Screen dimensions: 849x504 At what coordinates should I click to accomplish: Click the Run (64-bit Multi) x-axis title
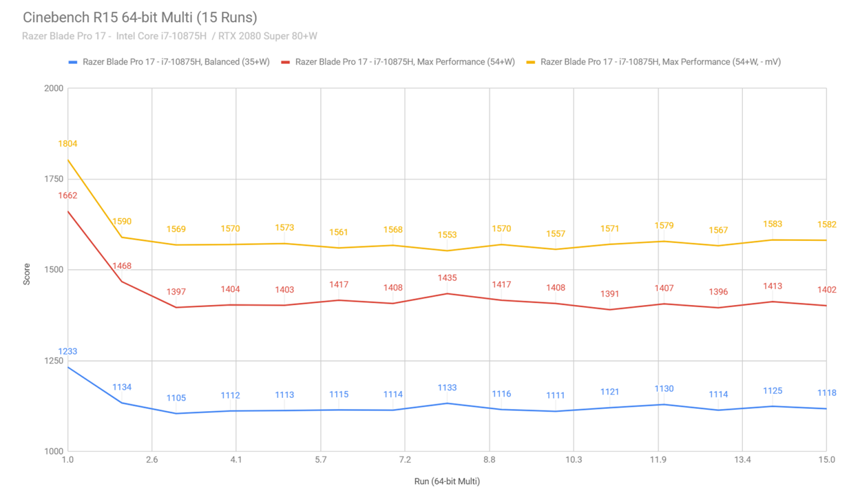coord(447,481)
